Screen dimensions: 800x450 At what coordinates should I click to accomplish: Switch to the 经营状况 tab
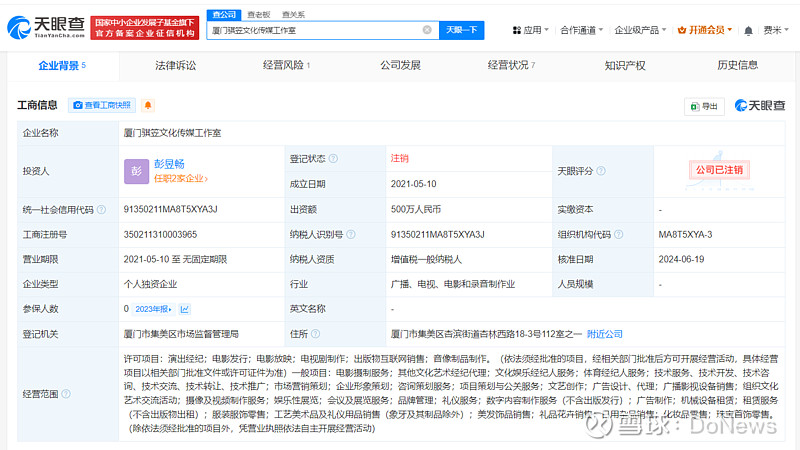[x=511, y=65]
